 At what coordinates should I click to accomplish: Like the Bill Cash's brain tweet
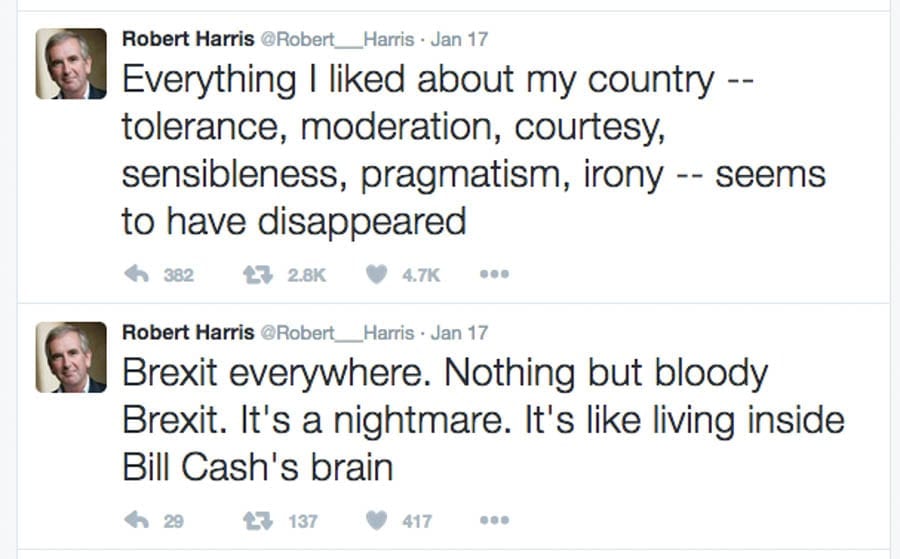[x=376, y=521]
